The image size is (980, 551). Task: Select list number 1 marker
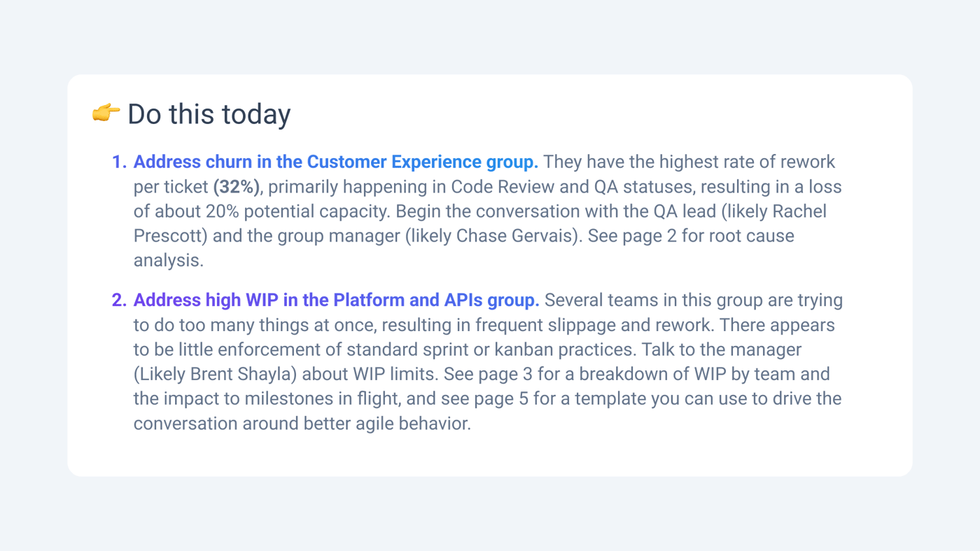(119, 162)
